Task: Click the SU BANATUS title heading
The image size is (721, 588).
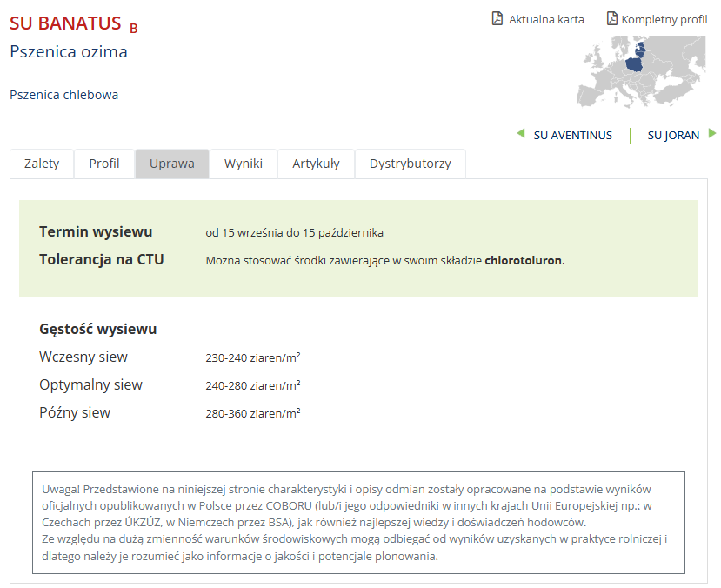Action: [65, 23]
